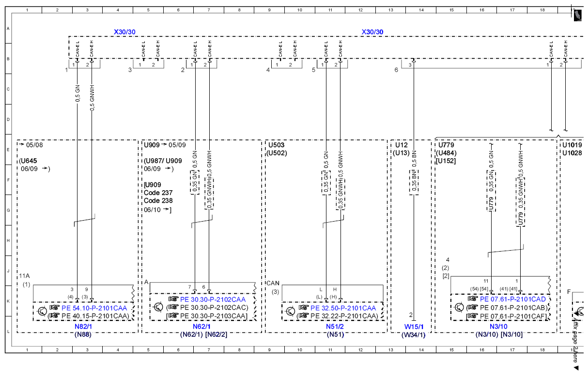The width and height of the screenshot is (588, 375).
Task: Select the hand pointer next to PE 30.30-P-2102CAA
Action: click(x=173, y=299)
